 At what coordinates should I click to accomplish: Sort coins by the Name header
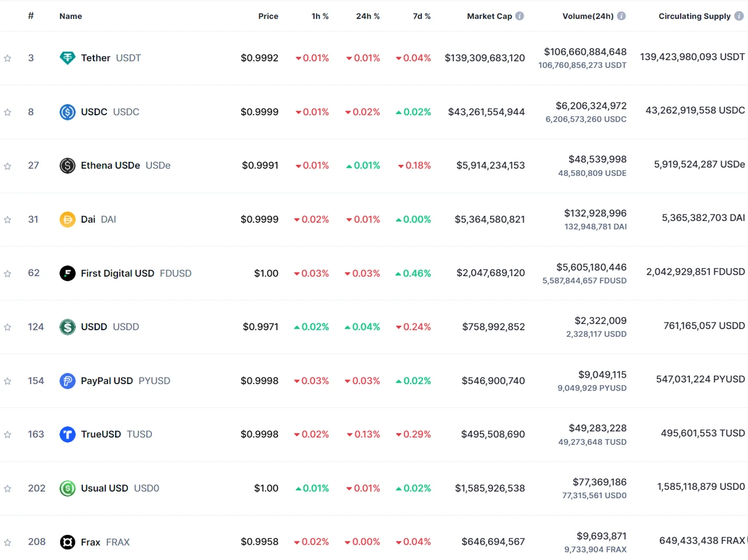point(71,16)
